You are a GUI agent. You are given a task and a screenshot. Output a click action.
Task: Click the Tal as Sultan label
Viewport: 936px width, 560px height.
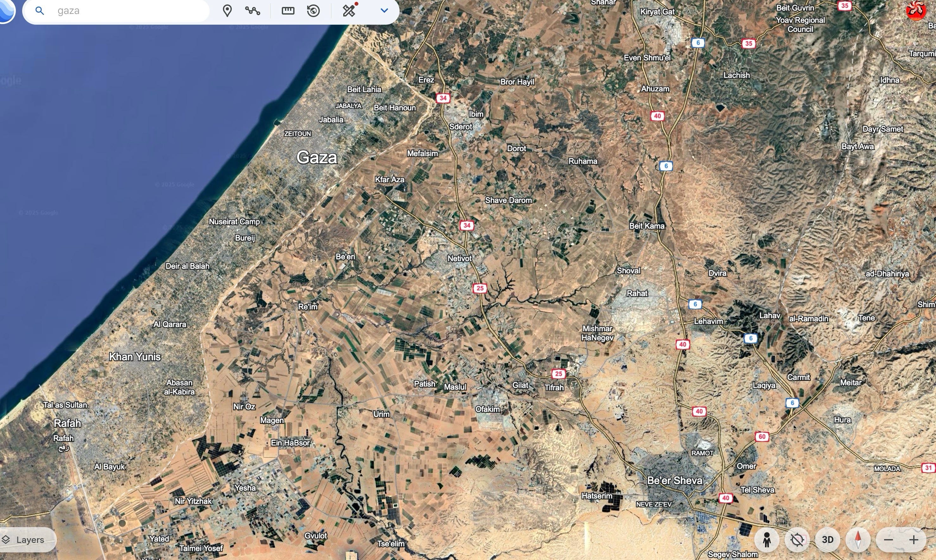click(65, 405)
